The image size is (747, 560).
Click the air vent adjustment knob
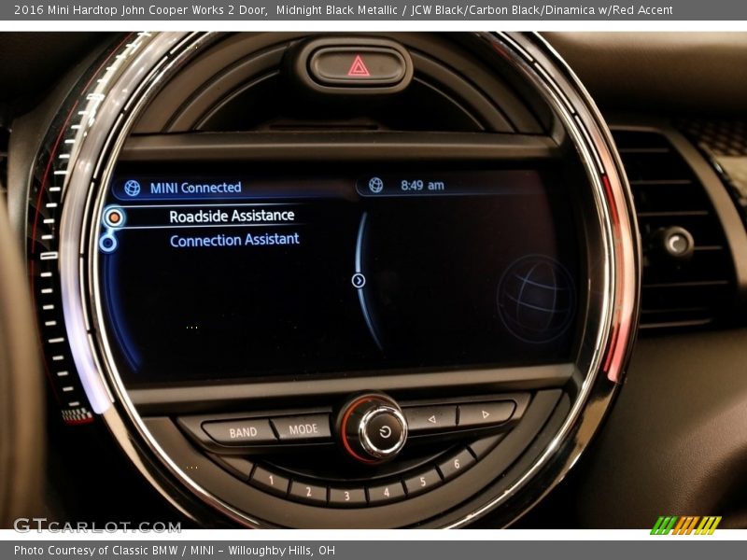point(678,243)
